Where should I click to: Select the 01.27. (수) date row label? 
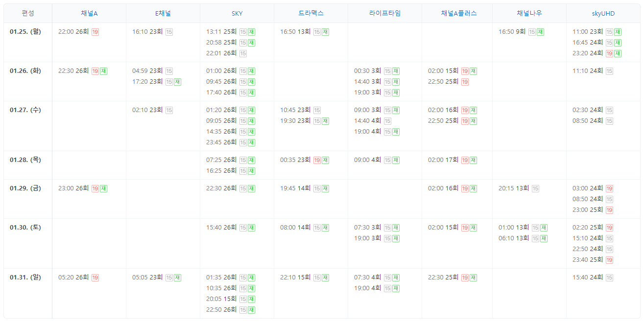pos(25,110)
